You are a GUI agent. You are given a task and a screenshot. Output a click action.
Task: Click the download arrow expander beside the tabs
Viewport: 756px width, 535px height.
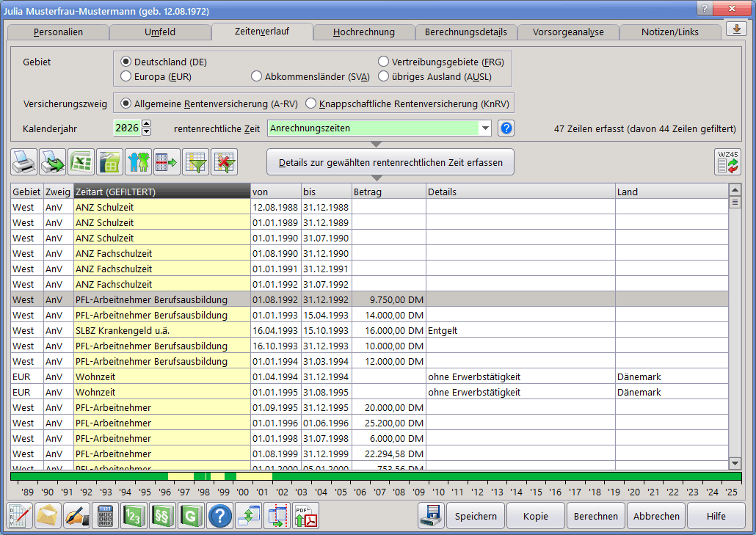coord(736,29)
